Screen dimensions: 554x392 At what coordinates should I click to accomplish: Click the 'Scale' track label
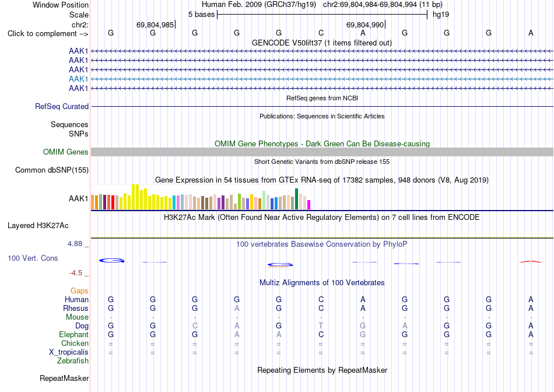point(79,15)
